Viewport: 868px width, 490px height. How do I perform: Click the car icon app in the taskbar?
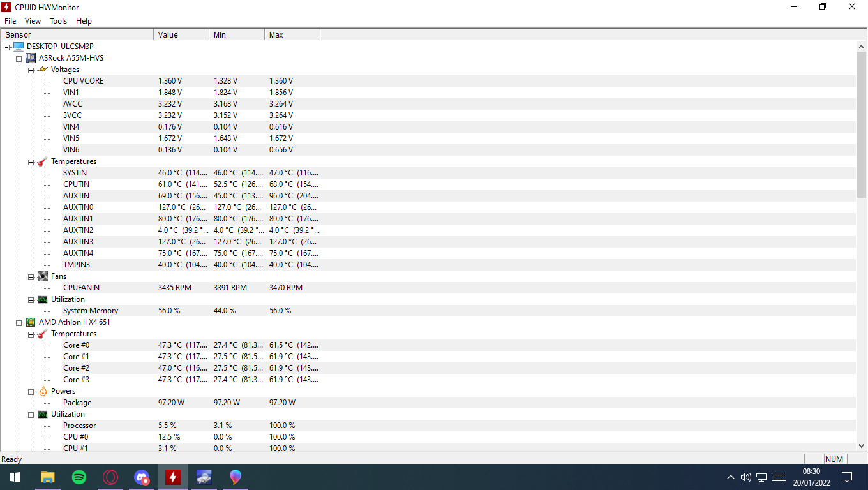pyautogui.click(x=204, y=477)
